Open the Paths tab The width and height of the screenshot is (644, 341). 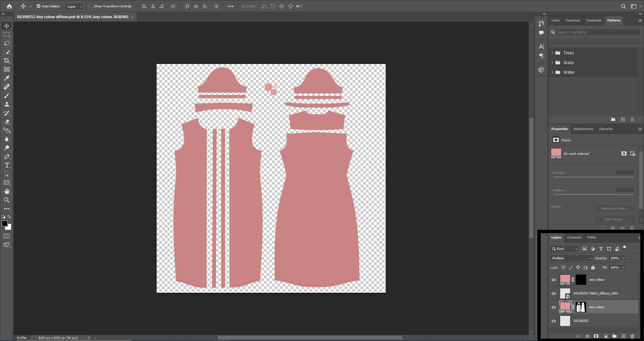click(591, 237)
